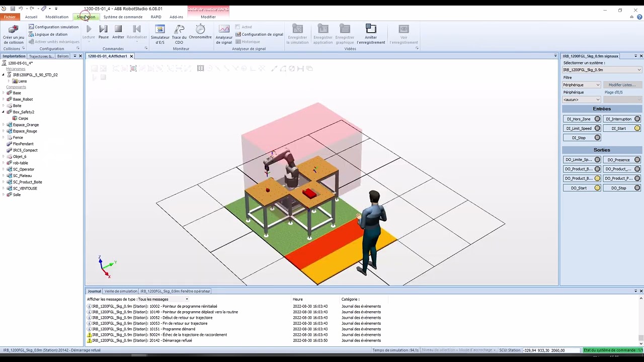Toggle DO_Start output signal
644x362 pixels.
pyautogui.click(x=582, y=188)
